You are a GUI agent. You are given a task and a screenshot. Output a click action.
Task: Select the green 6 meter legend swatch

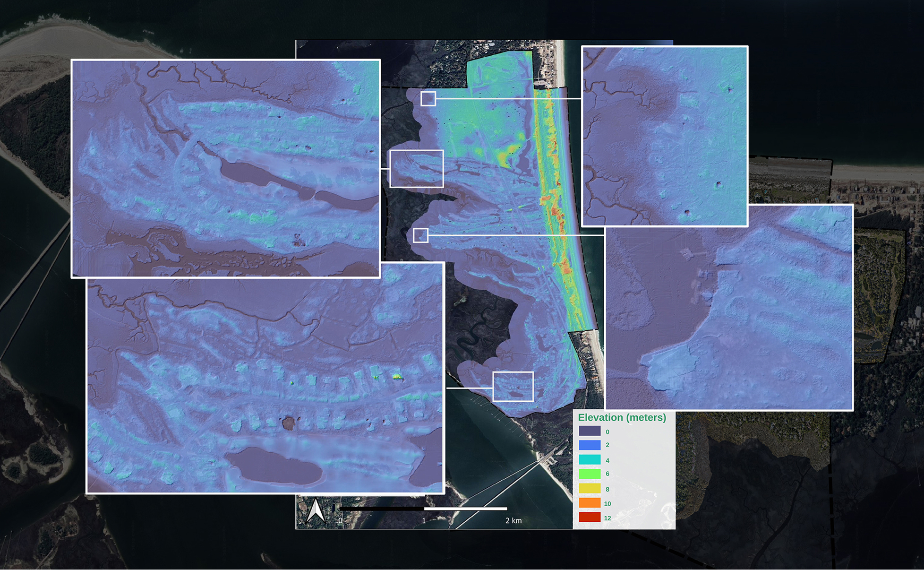point(590,474)
